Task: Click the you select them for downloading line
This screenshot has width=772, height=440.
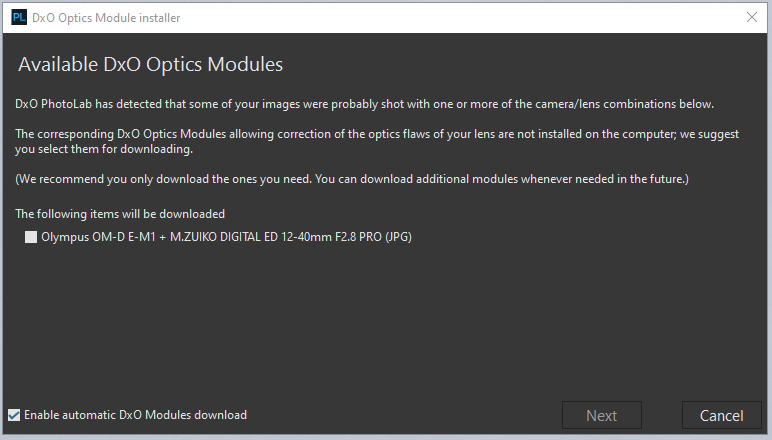Action: coord(104,149)
